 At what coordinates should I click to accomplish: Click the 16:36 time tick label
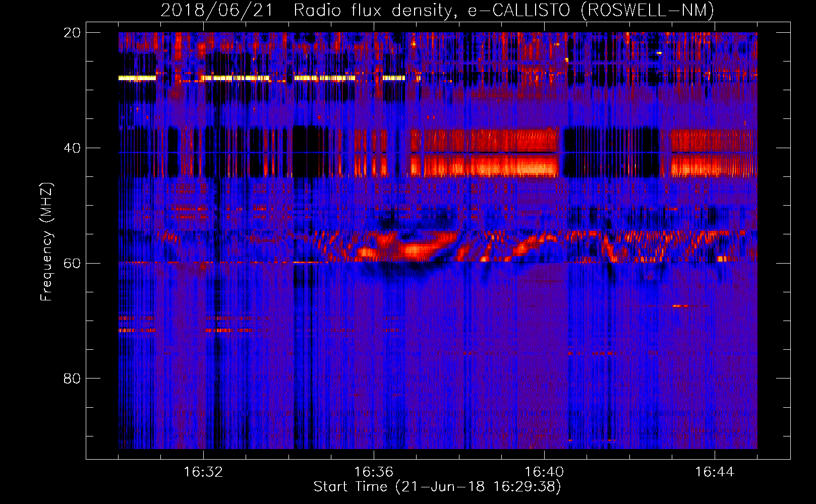[374, 472]
